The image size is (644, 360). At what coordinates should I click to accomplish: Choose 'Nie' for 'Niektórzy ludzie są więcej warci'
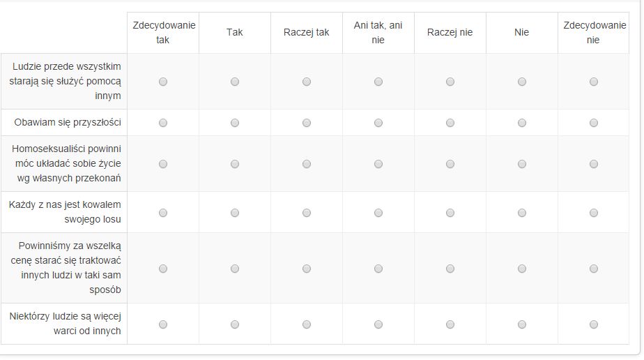point(522,324)
